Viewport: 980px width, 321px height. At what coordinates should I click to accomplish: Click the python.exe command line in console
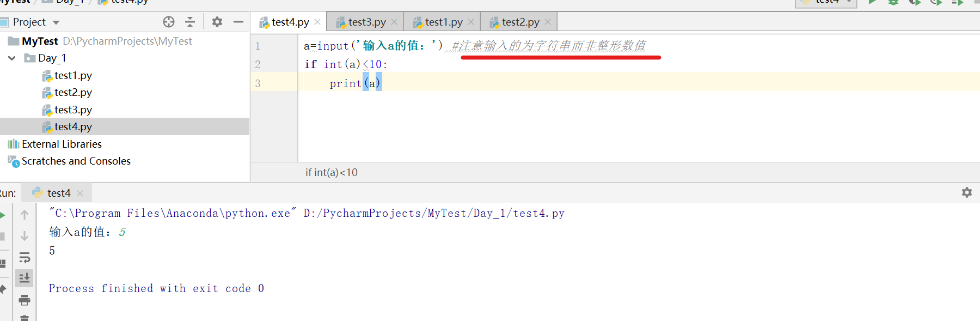point(307,213)
